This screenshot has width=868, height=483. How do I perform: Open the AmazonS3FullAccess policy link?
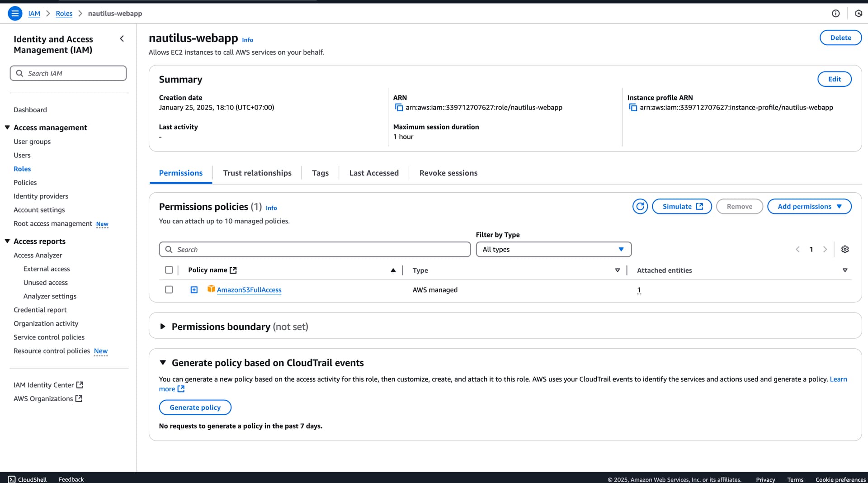249,290
